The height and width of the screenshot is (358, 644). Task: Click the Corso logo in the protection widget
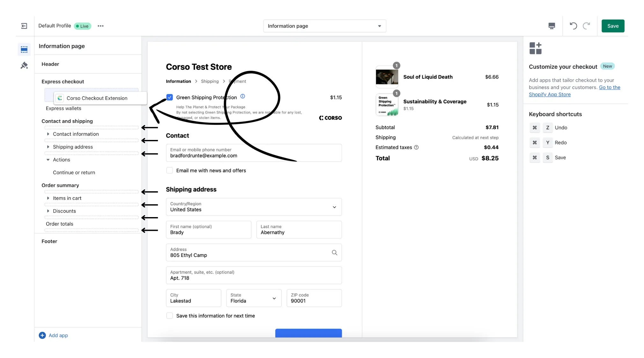click(330, 118)
